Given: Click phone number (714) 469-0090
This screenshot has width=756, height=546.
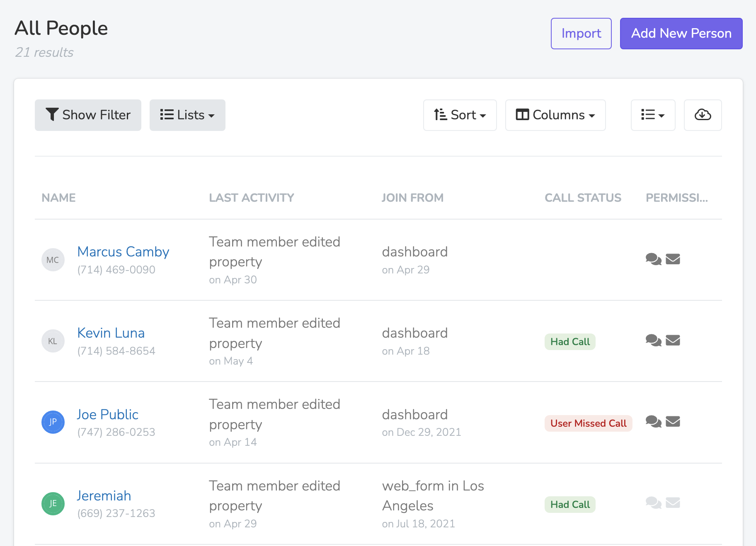Looking at the screenshot, I should (116, 270).
